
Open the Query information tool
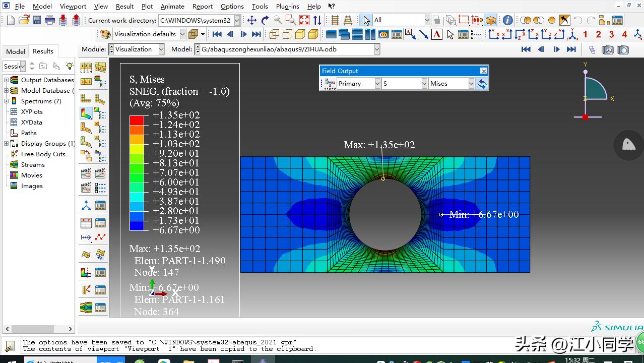(x=507, y=20)
